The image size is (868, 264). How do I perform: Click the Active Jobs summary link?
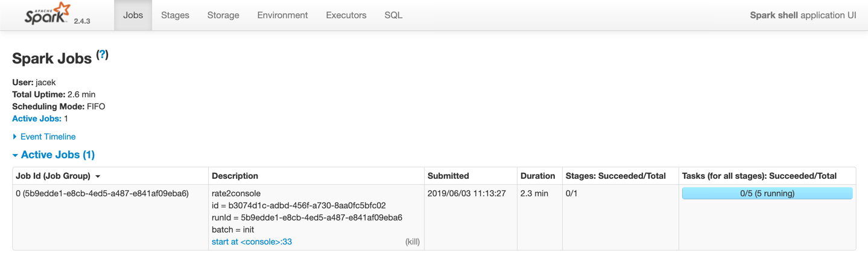[36, 118]
